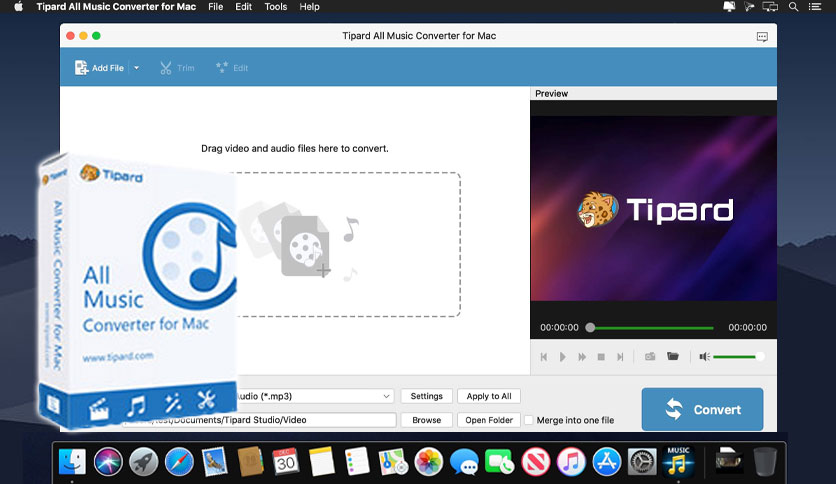Image resolution: width=836 pixels, height=484 pixels.
Task: Open Reminders from the Dock
Action: [x=357, y=461]
